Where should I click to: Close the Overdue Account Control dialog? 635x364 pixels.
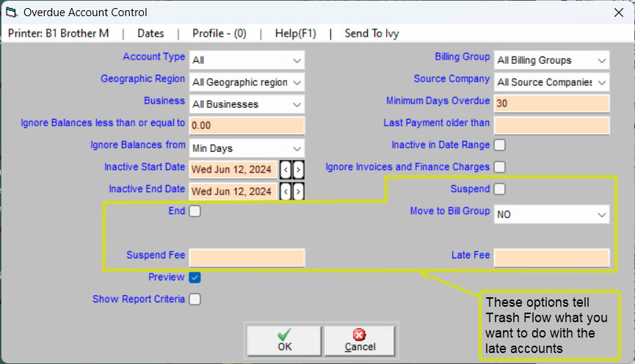click(617, 12)
